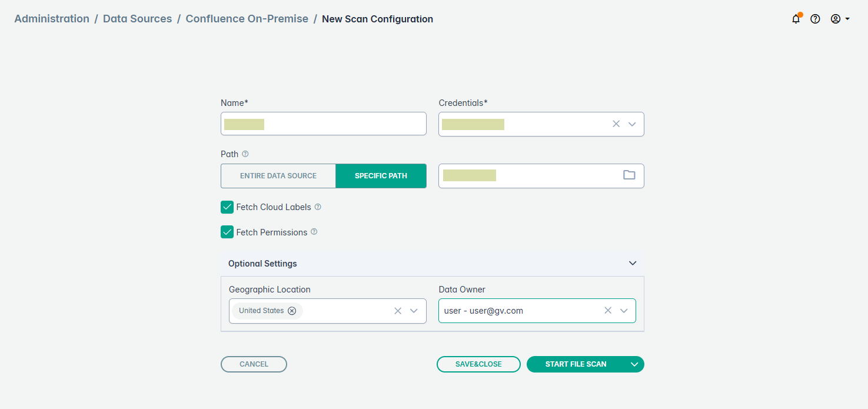
Task: Toggle the Fetch Permissions checkbox
Action: 227,232
